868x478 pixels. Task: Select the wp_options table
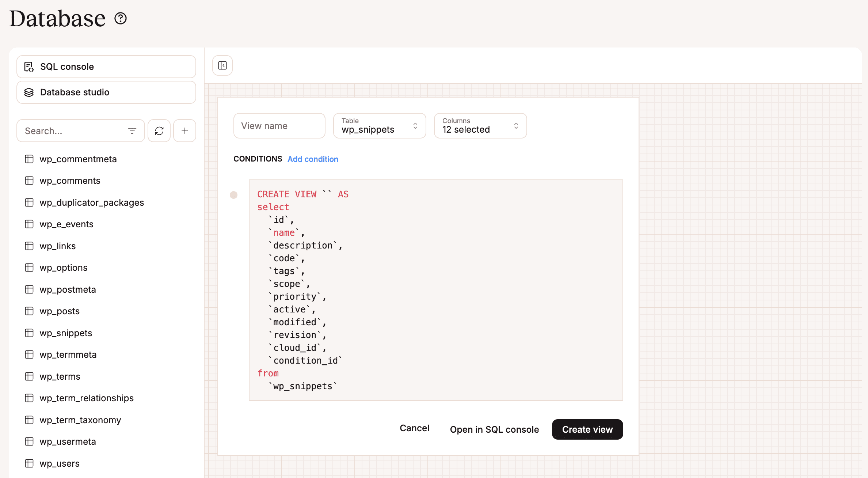pyautogui.click(x=63, y=268)
